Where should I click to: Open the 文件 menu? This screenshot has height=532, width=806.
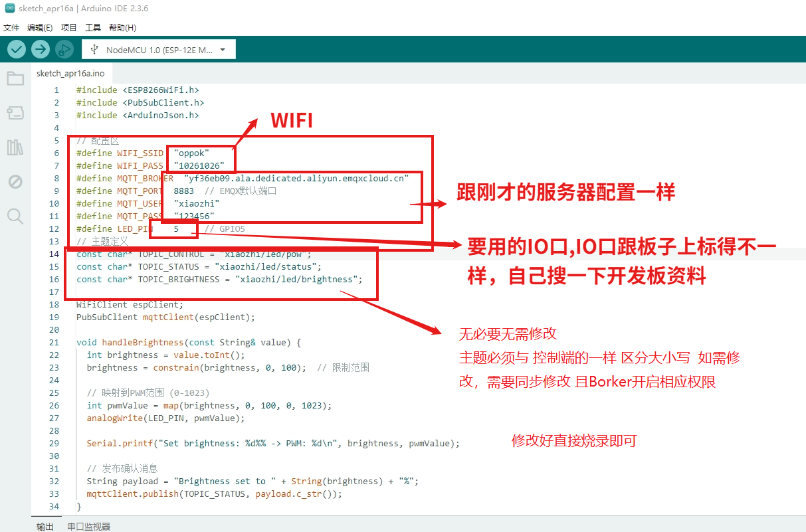[x=11, y=27]
